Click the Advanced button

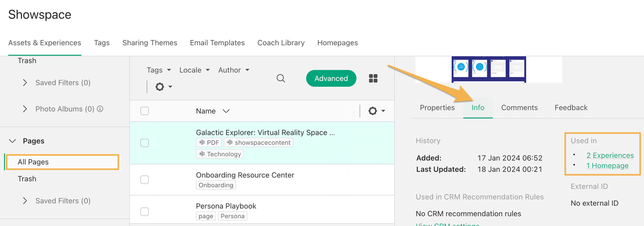click(x=331, y=78)
